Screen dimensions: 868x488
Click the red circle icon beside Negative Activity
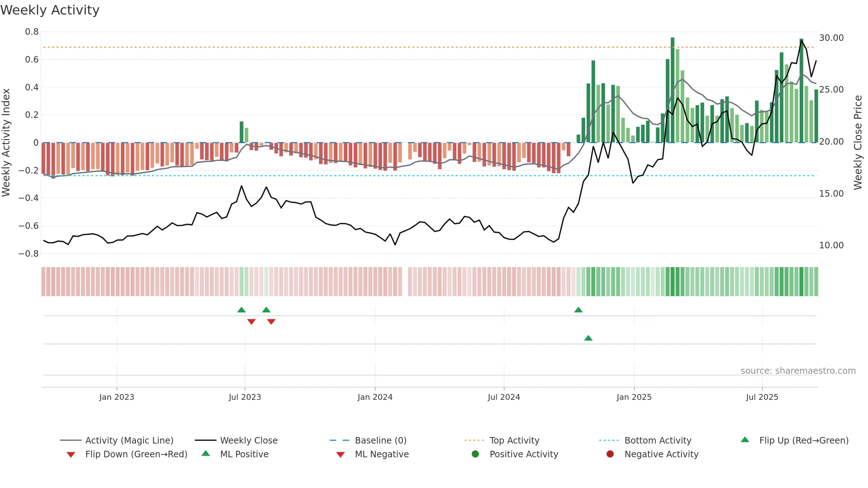coord(610,454)
